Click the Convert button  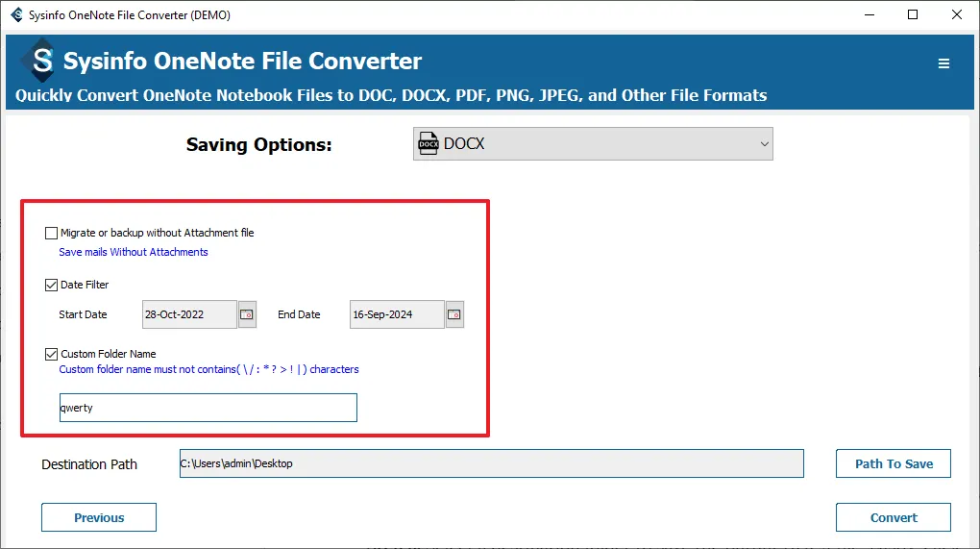[894, 517]
